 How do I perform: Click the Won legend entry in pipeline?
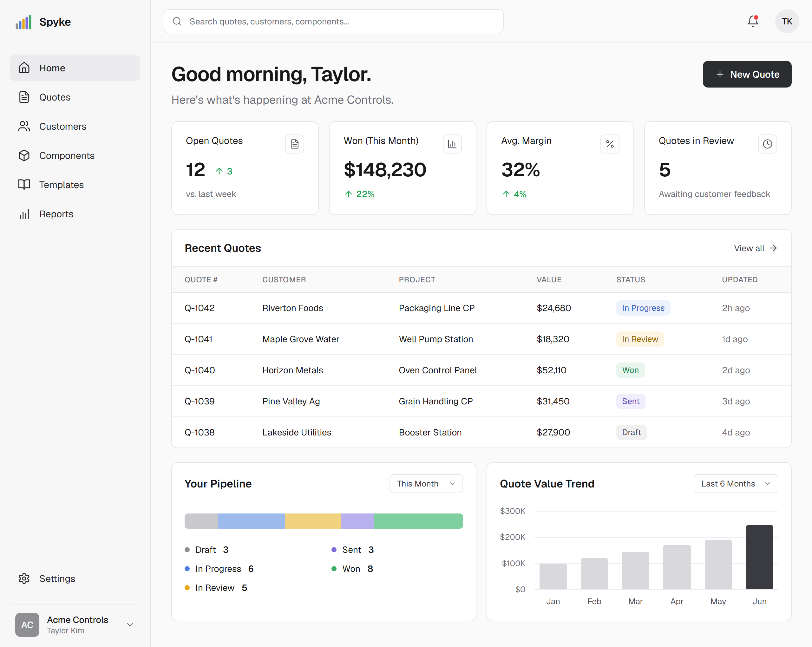352,569
